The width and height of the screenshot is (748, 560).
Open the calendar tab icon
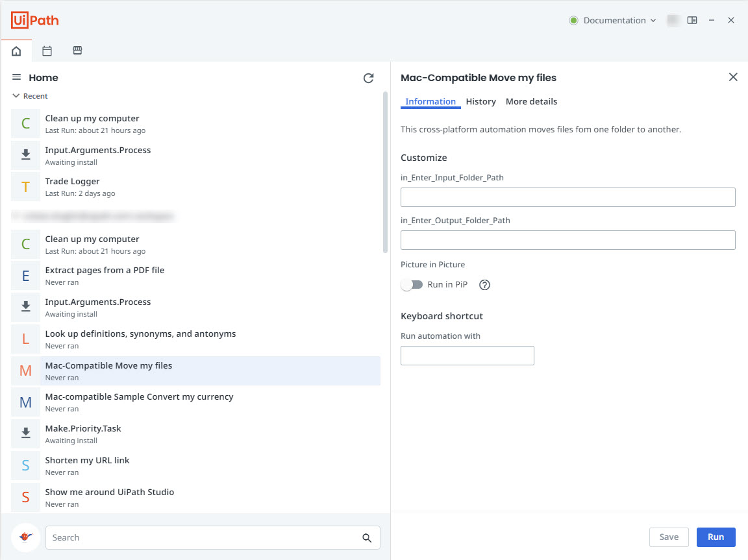(x=47, y=51)
